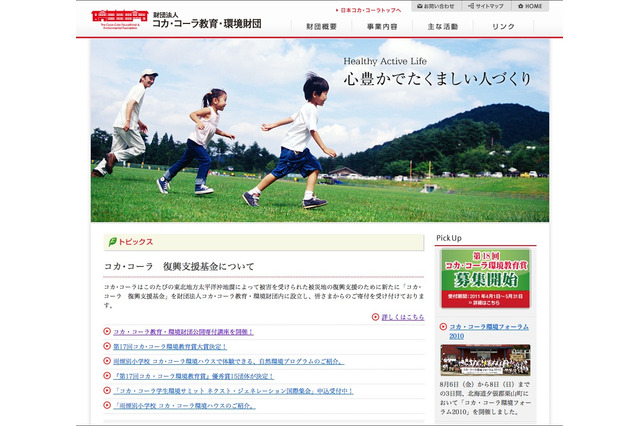Click the 第18回 環境教育賞 募集開始 banner
The width and height of the screenshot is (640, 426).
pyautogui.click(x=485, y=279)
